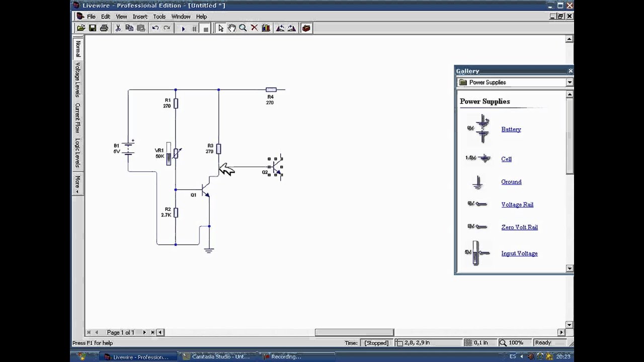Paste using the Paste toolbar icon

point(141,28)
